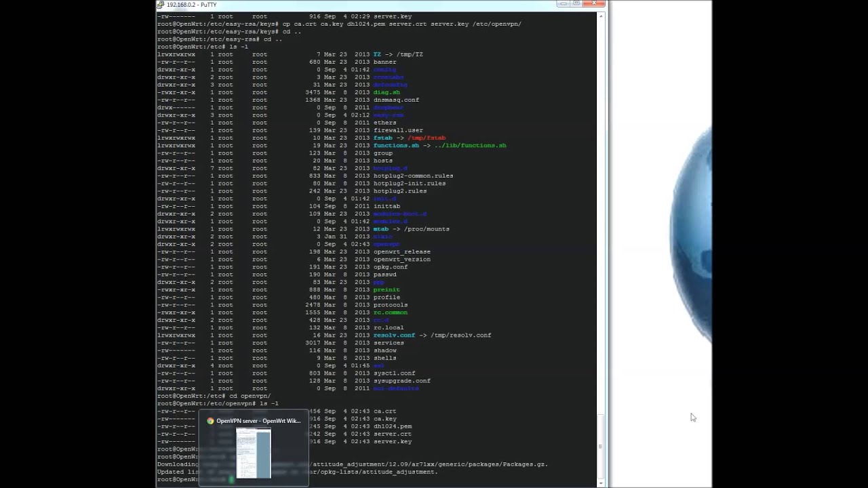The image size is (868, 488).
Task: Click 'server.crt' in the openvpn directory listing
Action: pos(393,434)
